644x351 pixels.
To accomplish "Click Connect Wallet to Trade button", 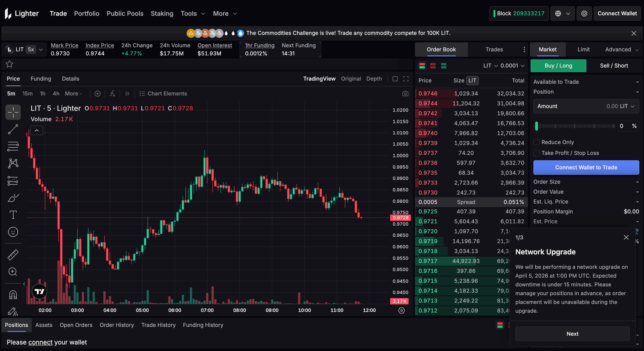I will pyautogui.click(x=586, y=167).
